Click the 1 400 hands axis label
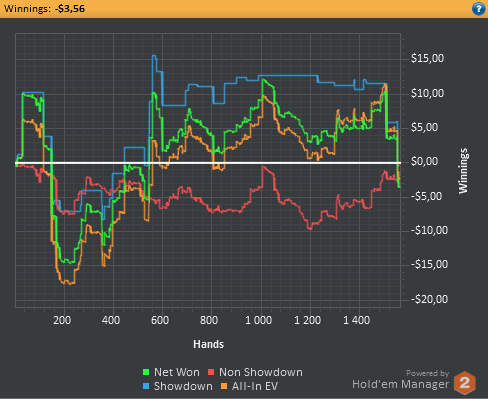 tap(356, 320)
